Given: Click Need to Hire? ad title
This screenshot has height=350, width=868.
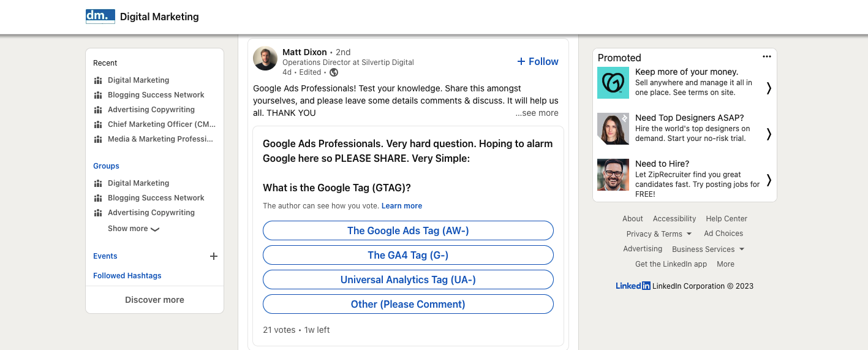Looking at the screenshot, I should (662, 164).
